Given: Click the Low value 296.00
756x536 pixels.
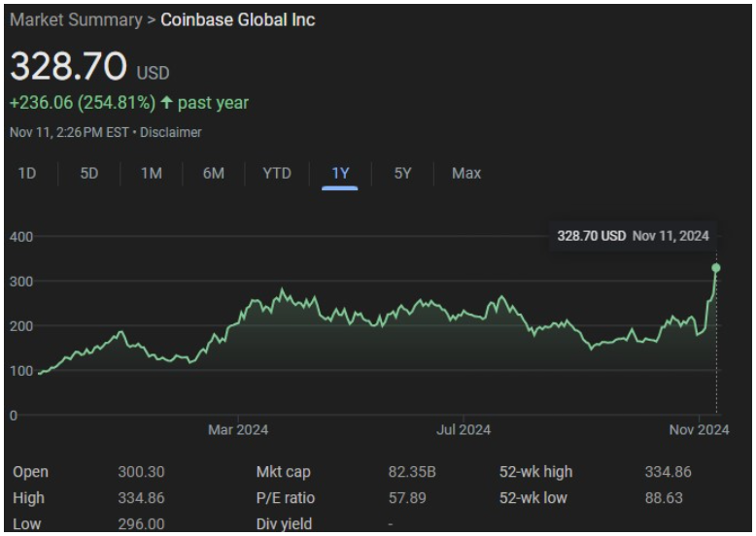Looking at the screenshot, I should pos(141,523).
